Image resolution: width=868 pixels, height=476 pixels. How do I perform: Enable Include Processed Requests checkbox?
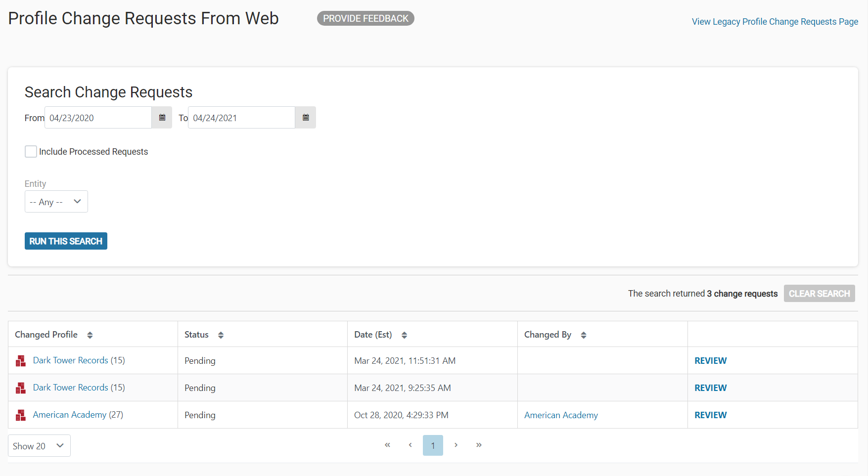pos(31,152)
